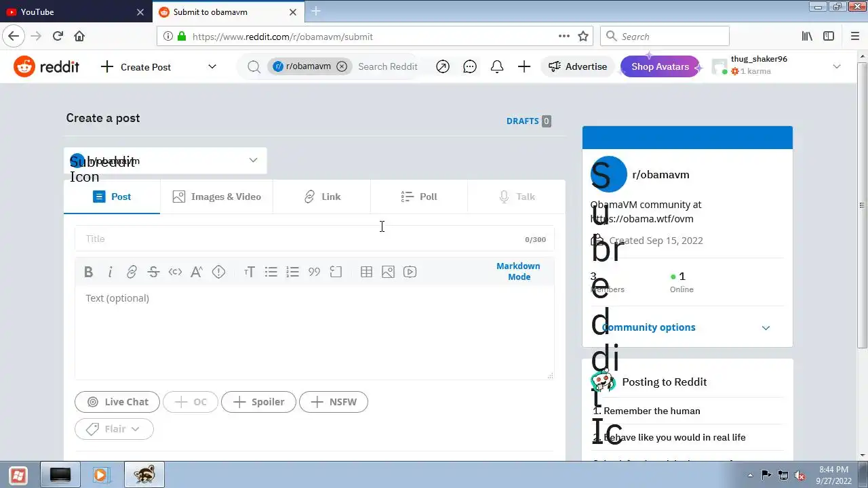Open DRAFTS list
The width and height of the screenshot is (868, 488).
coord(529,121)
